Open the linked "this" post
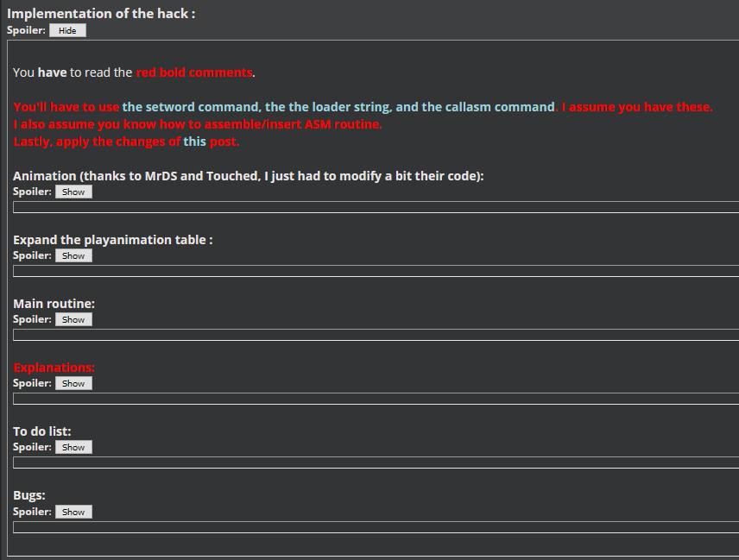Viewport: 739px width, 560px height. pos(194,142)
